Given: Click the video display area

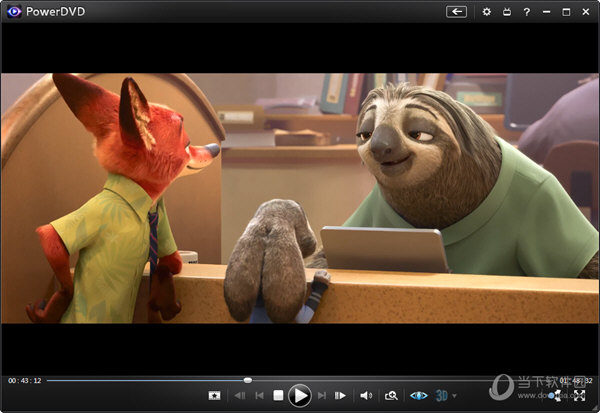Looking at the screenshot, I should [x=300, y=198].
